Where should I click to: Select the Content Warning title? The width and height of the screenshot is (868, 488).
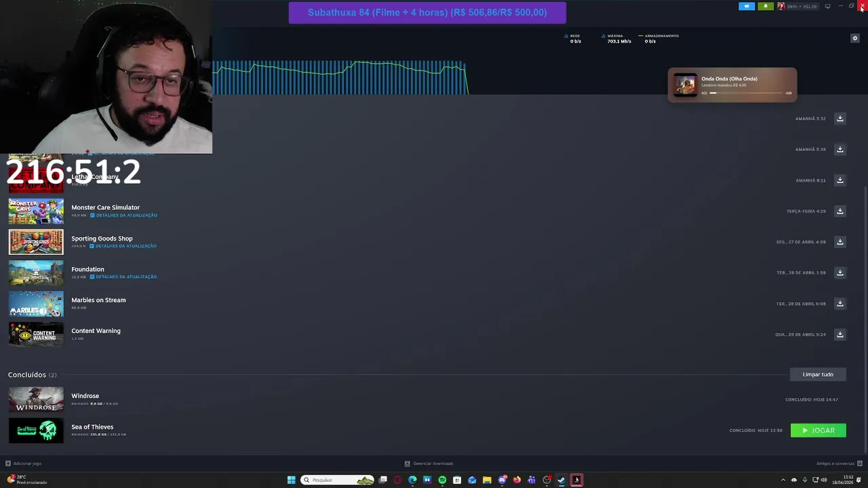pos(96,331)
